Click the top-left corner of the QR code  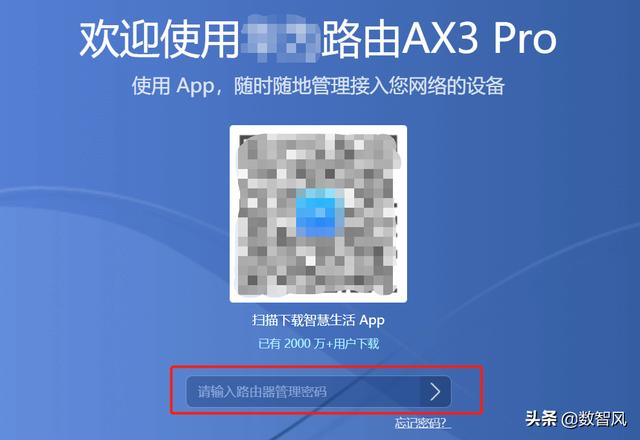coord(244,139)
